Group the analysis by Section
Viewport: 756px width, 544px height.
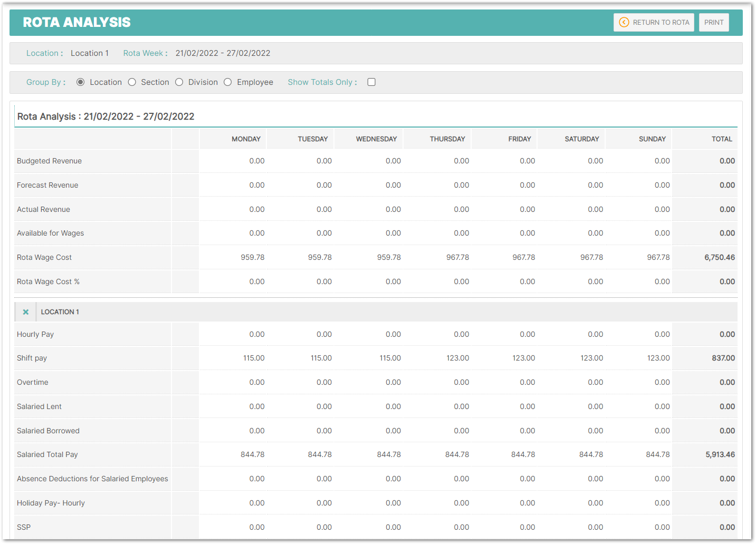pos(132,82)
